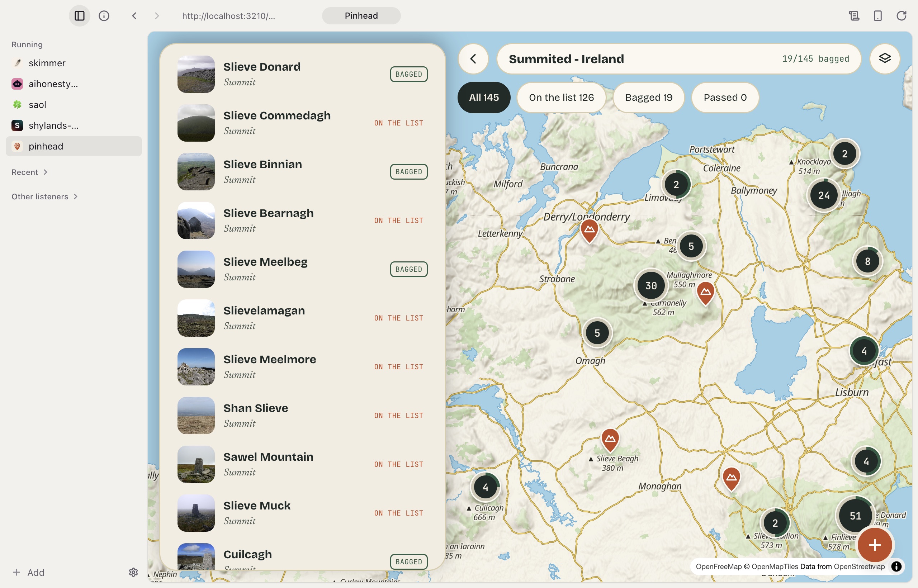Image resolution: width=918 pixels, height=588 pixels.
Task: Go forward with browser forward arrow
Action: [157, 16]
